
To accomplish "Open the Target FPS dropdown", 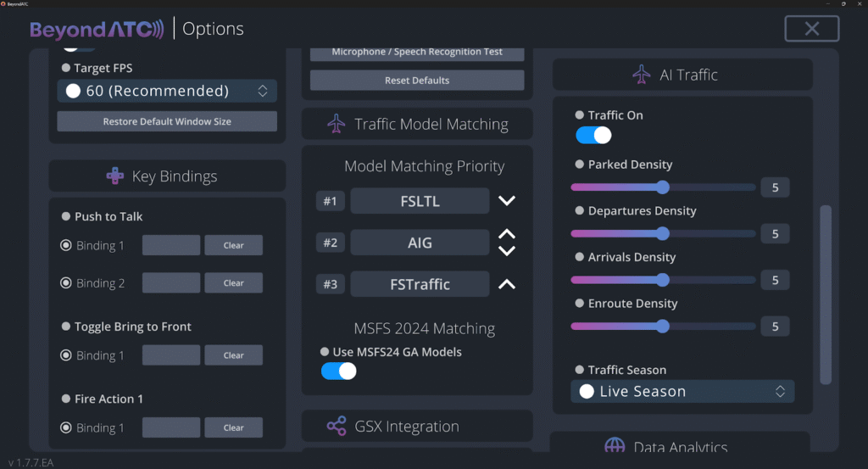I will pos(167,91).
